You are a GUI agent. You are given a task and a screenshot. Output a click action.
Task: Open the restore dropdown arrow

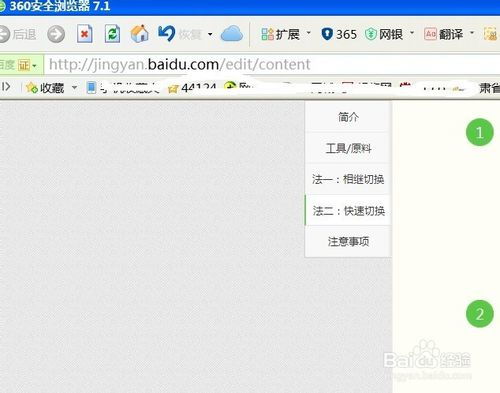(210, 34)
